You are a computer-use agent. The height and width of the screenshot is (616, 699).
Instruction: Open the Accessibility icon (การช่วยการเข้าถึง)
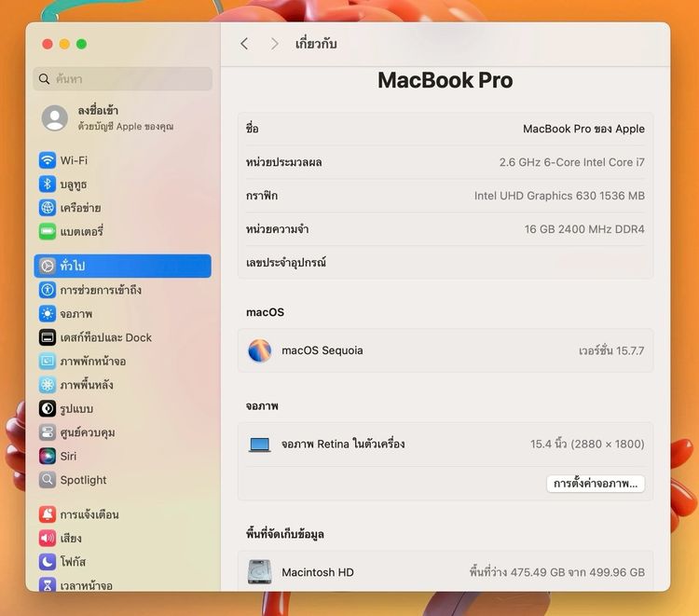(48, 290)
